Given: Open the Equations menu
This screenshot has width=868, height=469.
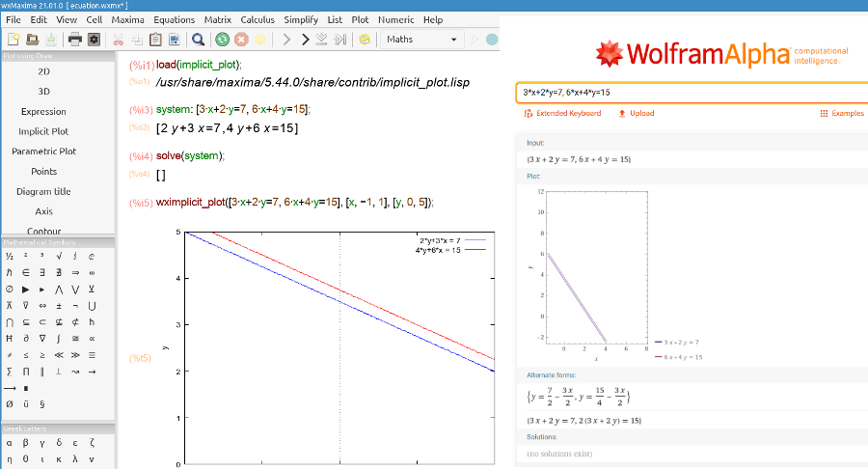Looking at the screenshot, I should coord(175,20).
